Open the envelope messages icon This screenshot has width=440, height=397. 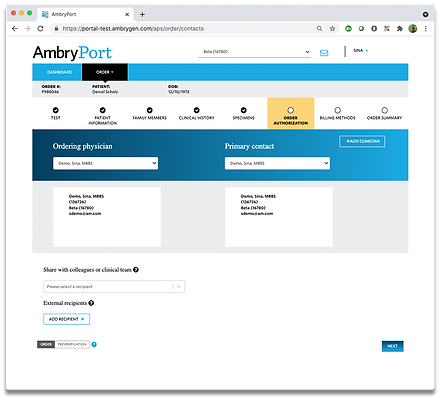point(324,53)
